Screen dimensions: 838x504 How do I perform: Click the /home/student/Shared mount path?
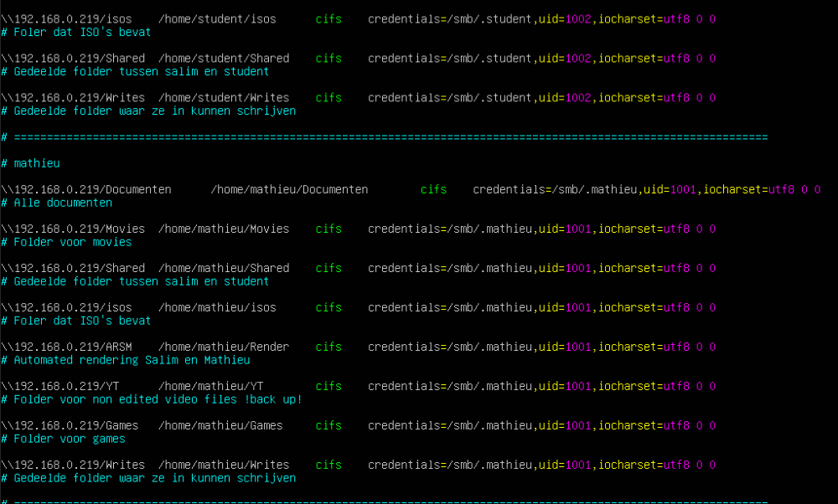coord(224,59)
